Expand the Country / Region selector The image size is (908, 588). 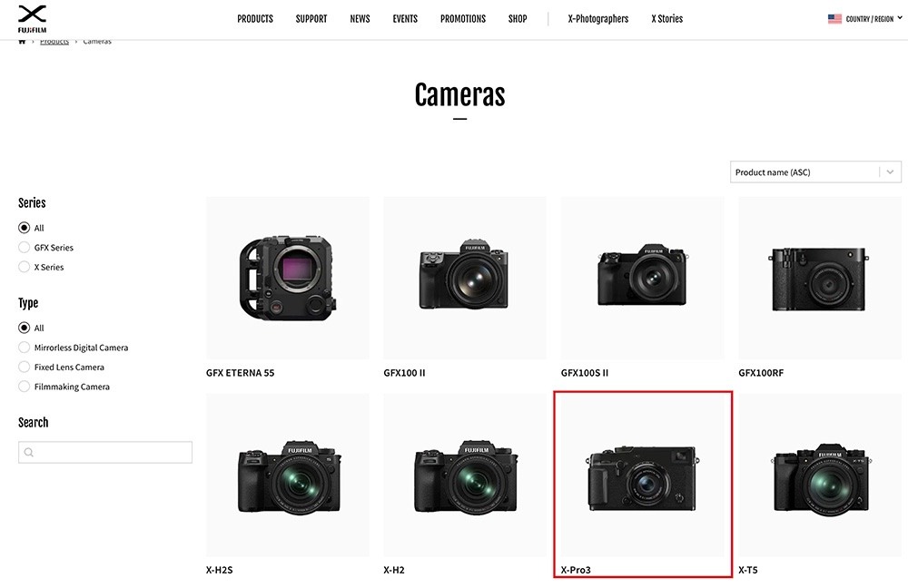coord(865,18)
